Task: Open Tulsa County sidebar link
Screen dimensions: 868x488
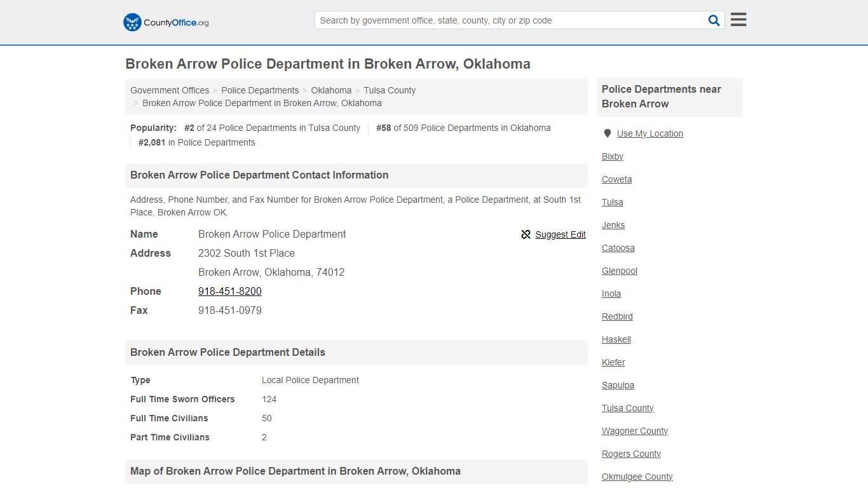Action: [x=628, y=408]
